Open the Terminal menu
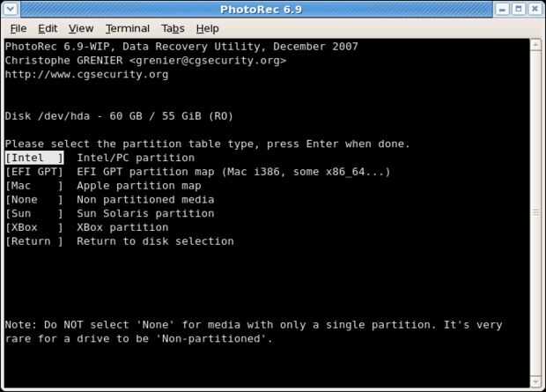Screen dimensions: 546x392 coord(127,28)
